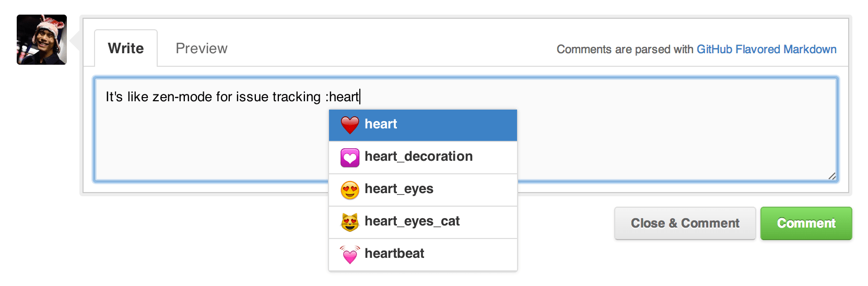This screenshot has width=868, height=286.
Task: Click the empty area of the comment textarea
Action: [209, 146]
